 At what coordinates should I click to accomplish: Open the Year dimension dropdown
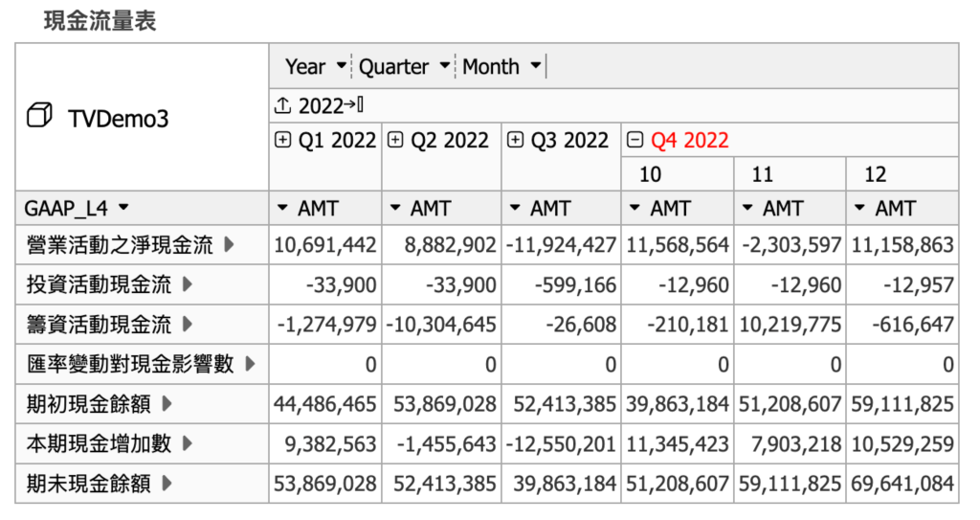point(342,67)
